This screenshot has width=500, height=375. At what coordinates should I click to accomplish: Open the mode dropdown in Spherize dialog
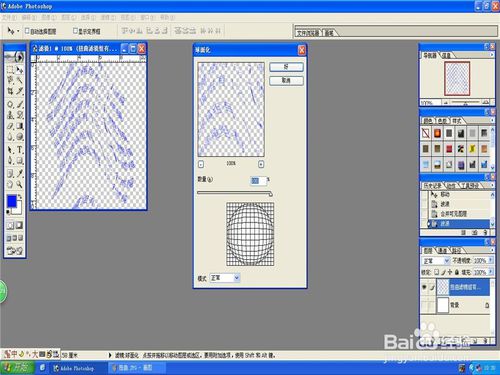click(225, 278)
